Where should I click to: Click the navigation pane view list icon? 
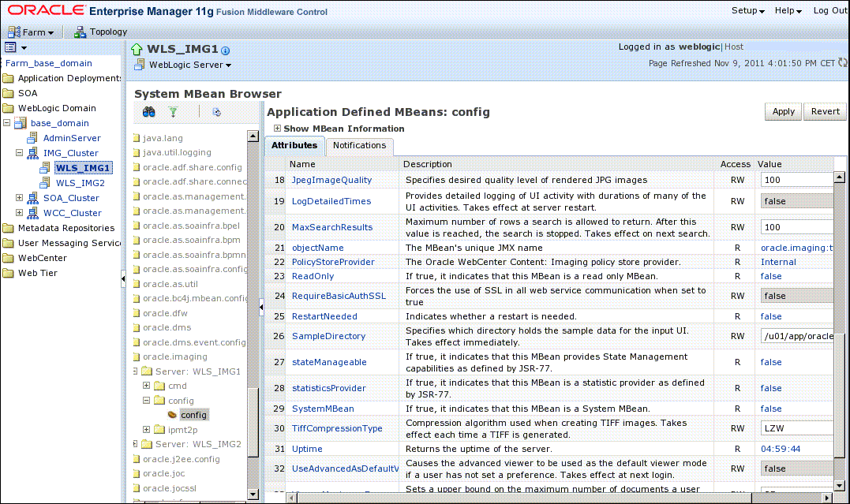point(11,48)
